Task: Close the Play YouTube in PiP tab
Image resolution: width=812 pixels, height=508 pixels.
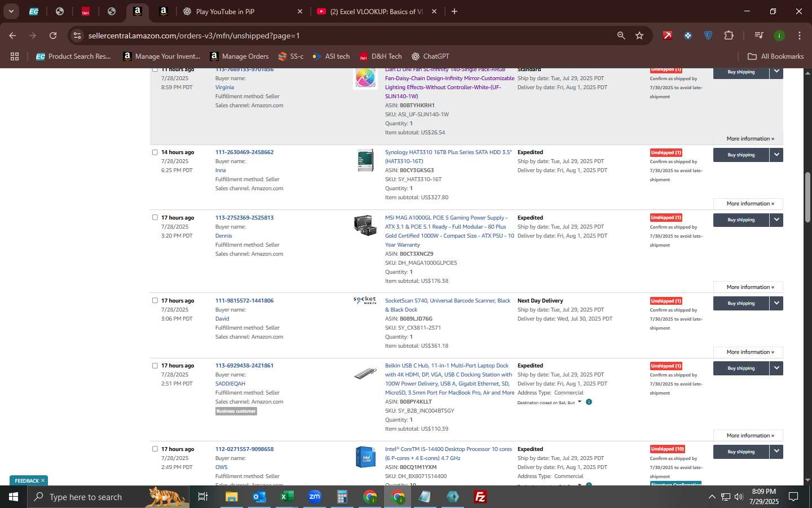Action: click(x=300, y=11)
